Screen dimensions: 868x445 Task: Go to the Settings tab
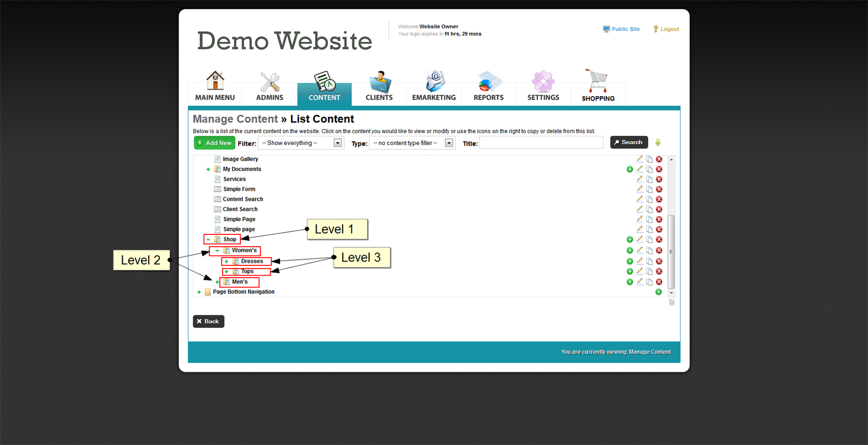pyautogui.click(x=543, y=87)
